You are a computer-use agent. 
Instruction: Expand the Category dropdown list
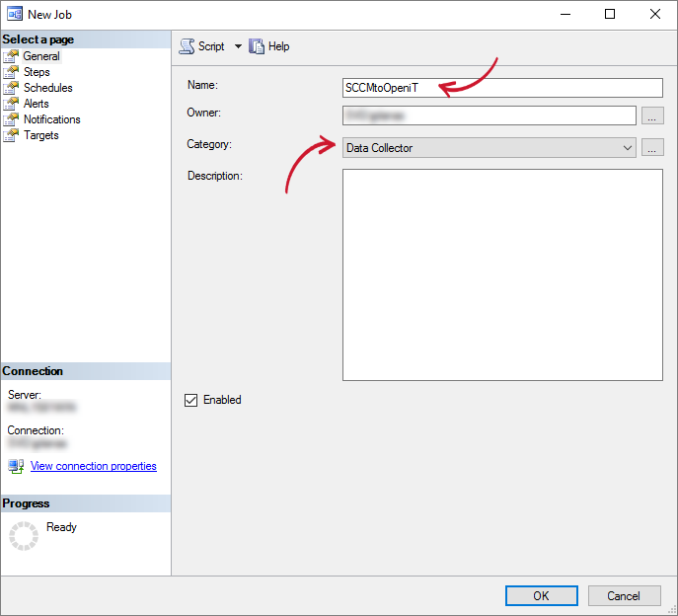point(628,148)
